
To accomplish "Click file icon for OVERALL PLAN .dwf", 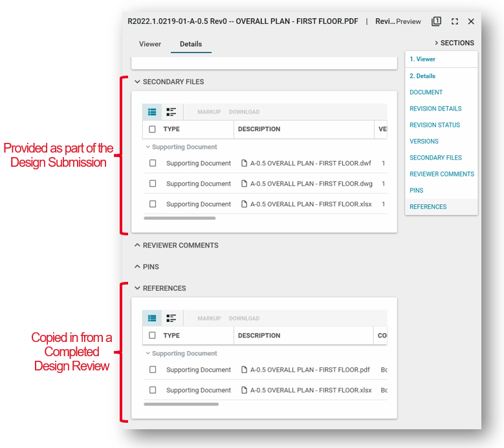I will [x=245, y=164].
